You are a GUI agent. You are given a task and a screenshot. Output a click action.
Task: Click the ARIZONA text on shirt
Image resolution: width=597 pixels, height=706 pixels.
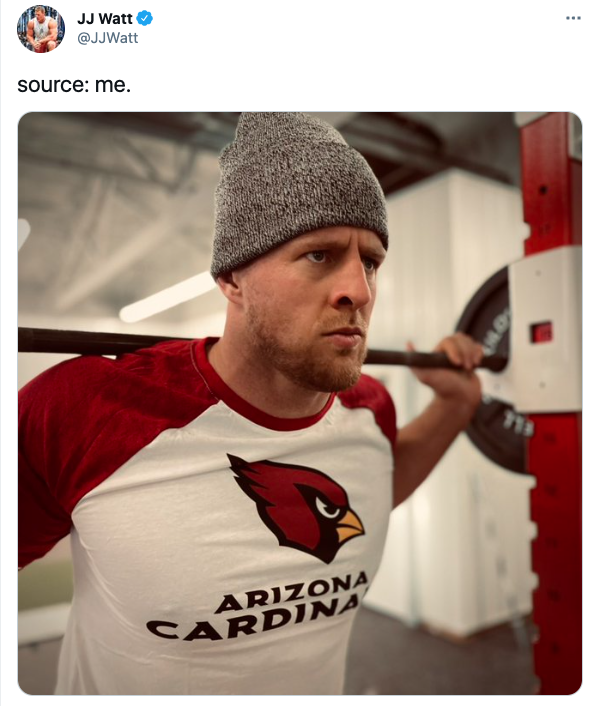point(292,592)
